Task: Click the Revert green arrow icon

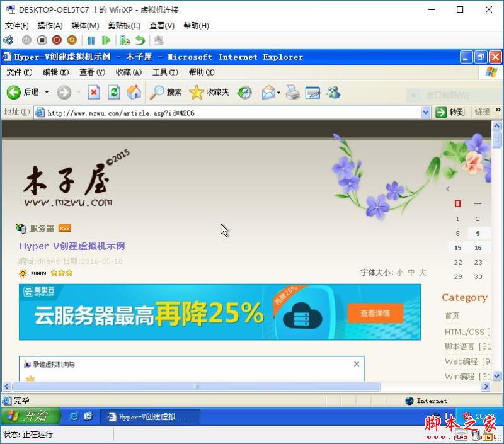Action: (x=140, y=40)
